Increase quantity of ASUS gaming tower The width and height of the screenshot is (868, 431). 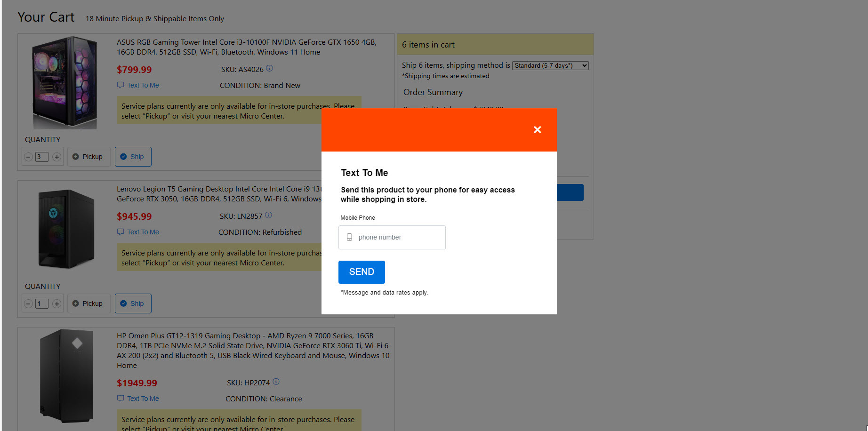(56, 157)
